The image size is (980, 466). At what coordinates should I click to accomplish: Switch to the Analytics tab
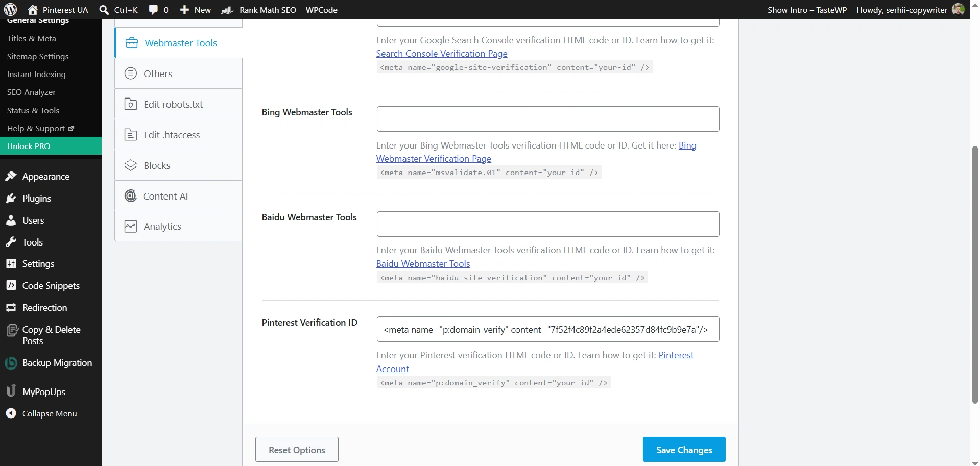pos(179,226)
